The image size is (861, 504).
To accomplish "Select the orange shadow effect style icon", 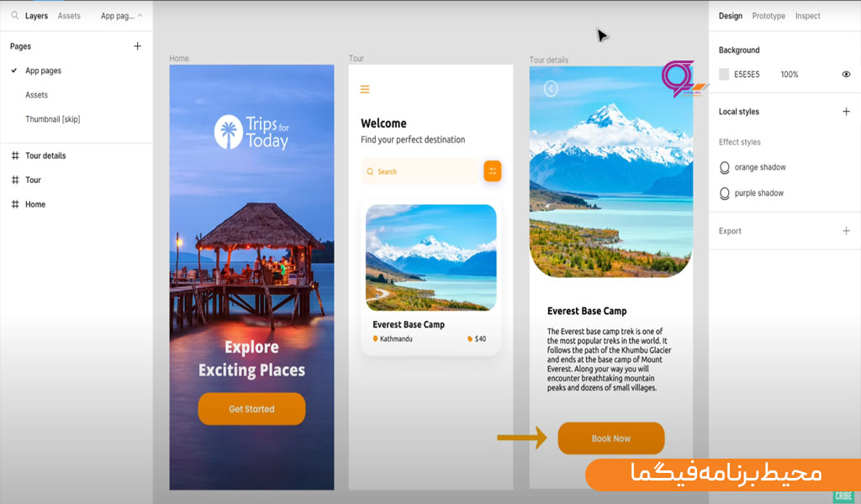I will [x=724, y=167].
